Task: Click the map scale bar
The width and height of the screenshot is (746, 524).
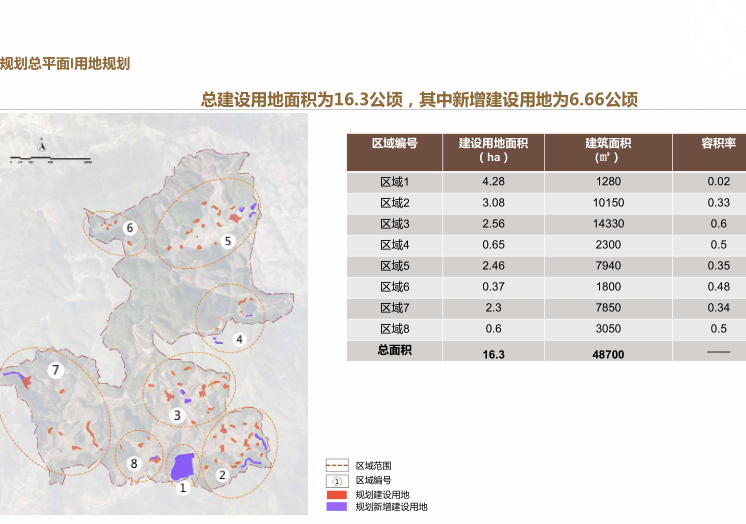Action: [x=50, y=158]
